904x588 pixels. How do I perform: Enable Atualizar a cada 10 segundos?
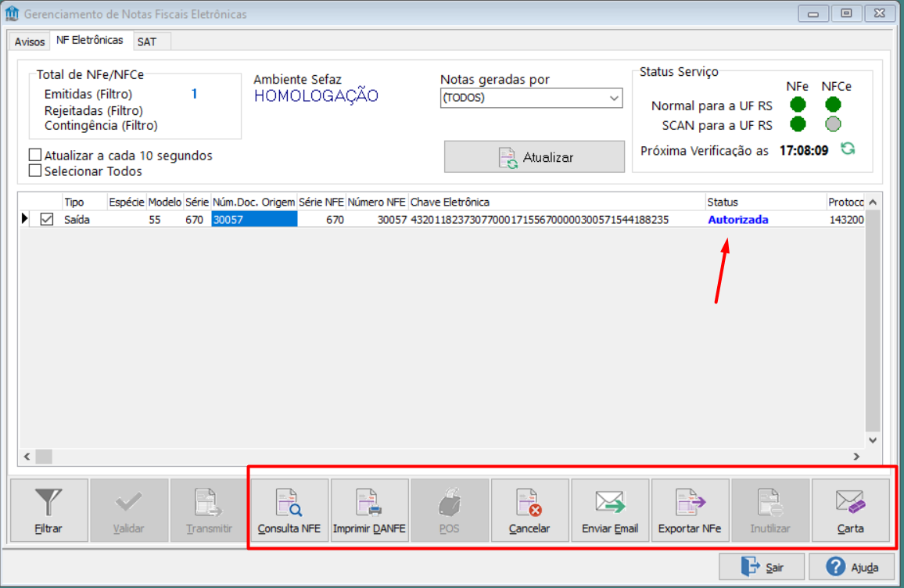(x=35, y=155)
